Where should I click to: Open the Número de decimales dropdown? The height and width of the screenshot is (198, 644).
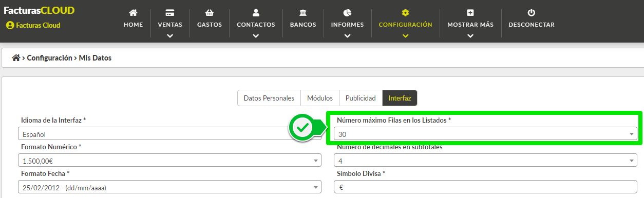(x=485, y=161)
